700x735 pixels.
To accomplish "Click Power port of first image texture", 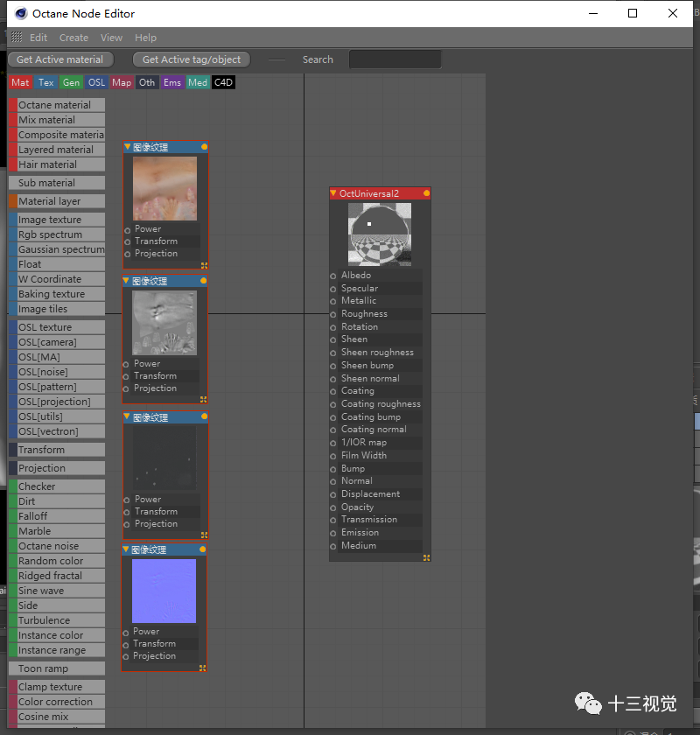I will 128,230.
